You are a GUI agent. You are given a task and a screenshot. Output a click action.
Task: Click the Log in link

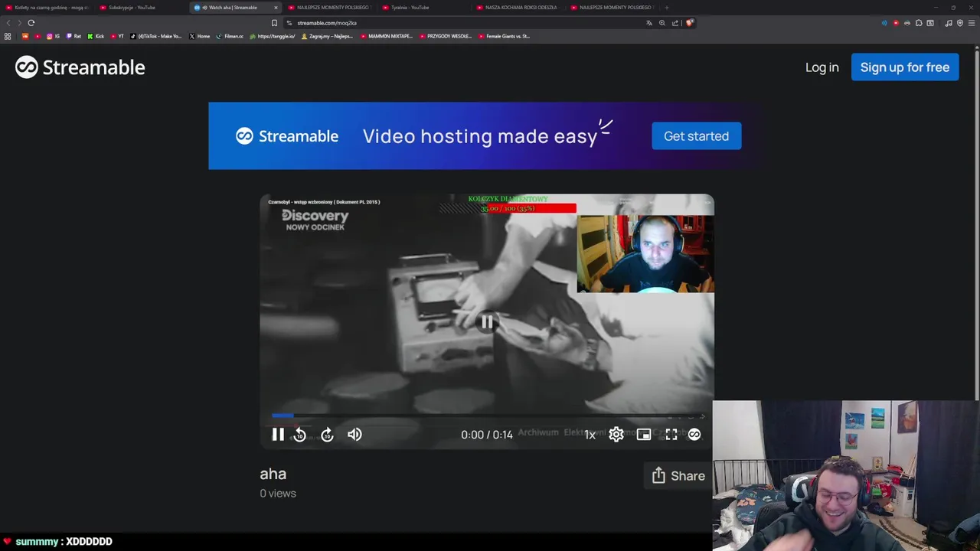point(822,67)
